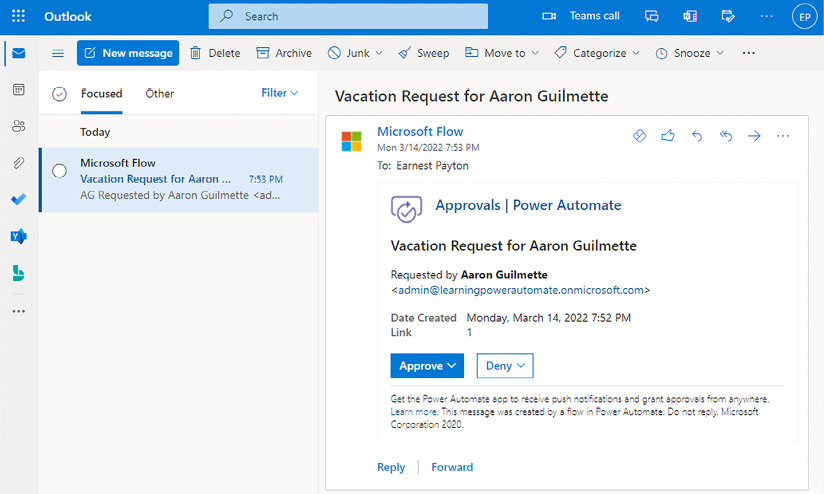Click the admin@learningpowerautomate email link
Viewport: 824px width, 494px height.
(521, 290)
